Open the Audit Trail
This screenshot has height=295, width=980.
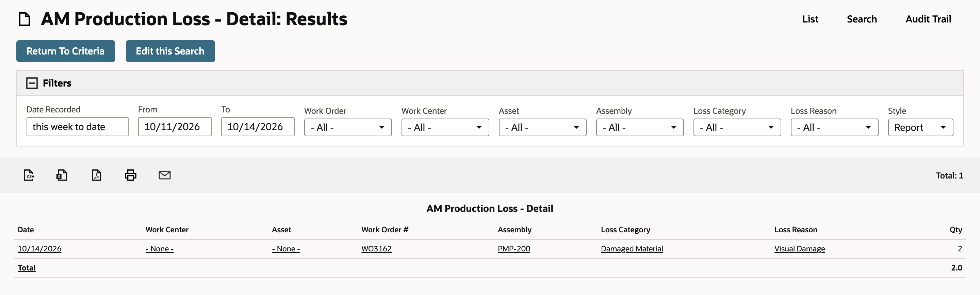pos(928,19)
